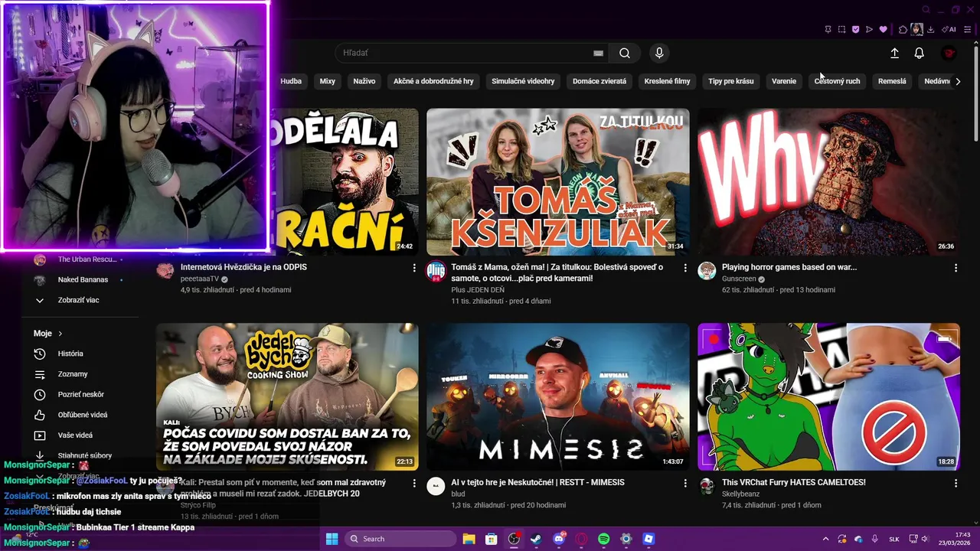
Task: Open video title AI v tejto hre je Neskutočné
Action: point(537,482)
